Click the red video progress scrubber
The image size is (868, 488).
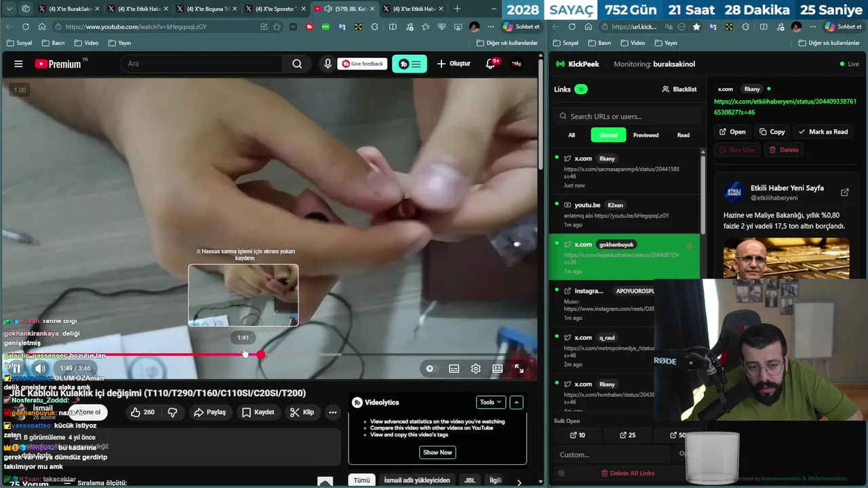(260, 354)
